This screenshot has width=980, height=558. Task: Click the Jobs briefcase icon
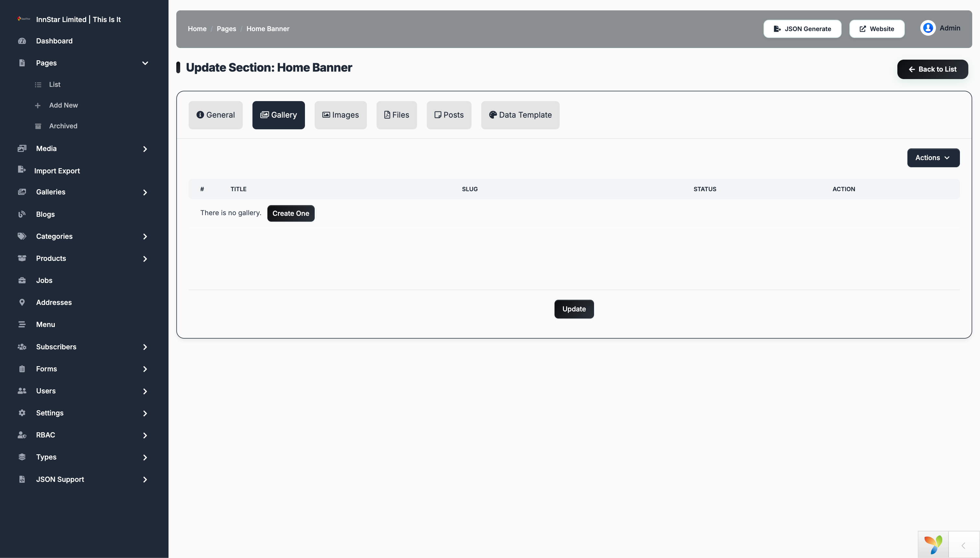22,281
